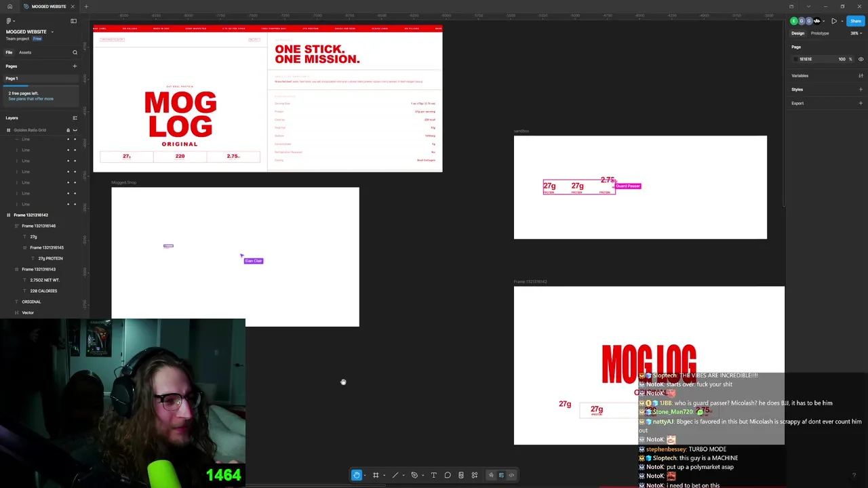This screenshot has width=868, height=488.
Task: Open a new tab with plus
Action: point(86,6)
